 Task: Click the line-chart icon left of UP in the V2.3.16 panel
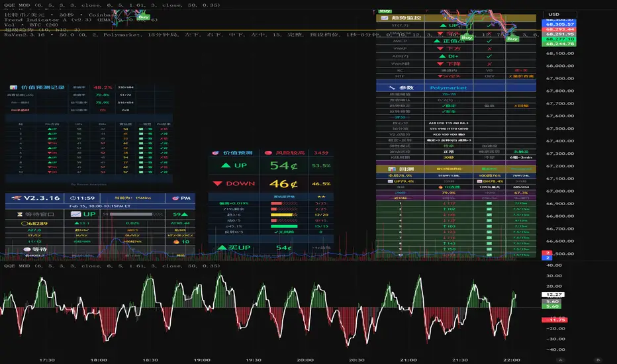(x=75, y=214)
